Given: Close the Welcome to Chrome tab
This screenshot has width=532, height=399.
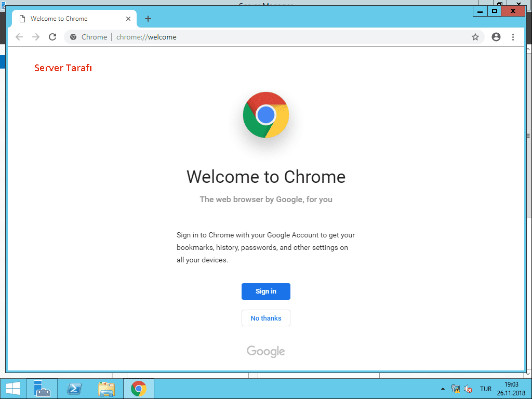Looking at the screenshot, I should (128, 19).
